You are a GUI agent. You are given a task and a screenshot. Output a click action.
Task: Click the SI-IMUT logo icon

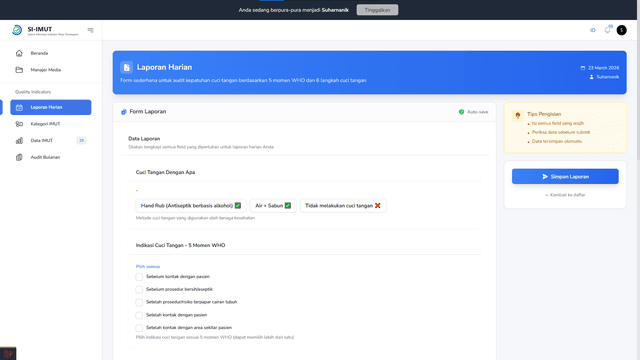17,30
